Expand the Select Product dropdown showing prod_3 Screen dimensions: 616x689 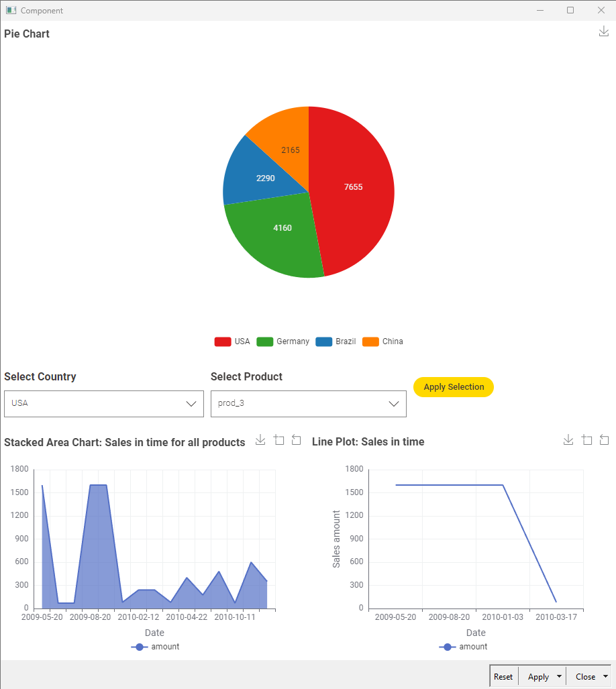coord(309,404)
